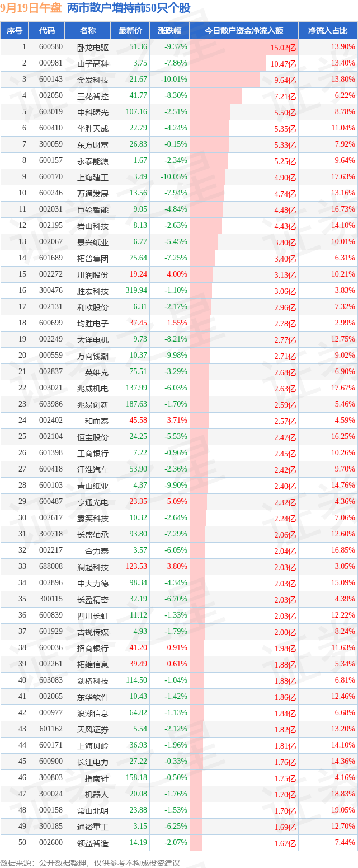Select stock name 利欧股份
Image resolution: width=358 pixels, height=868 pixels.
[93, 307]
